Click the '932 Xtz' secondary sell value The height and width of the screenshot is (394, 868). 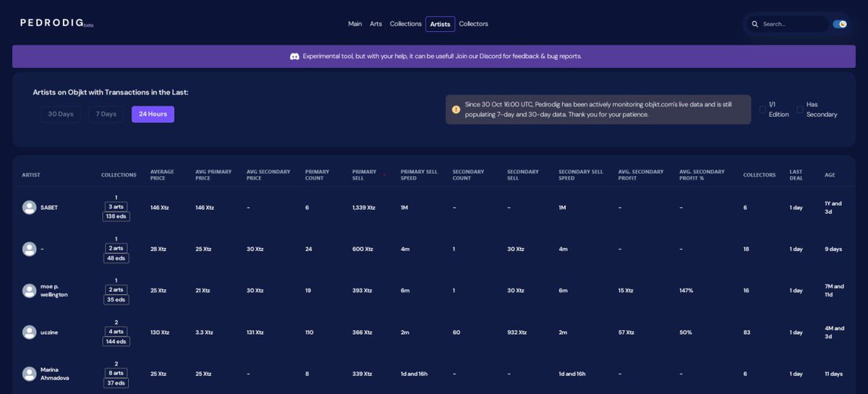pos(517,333)
